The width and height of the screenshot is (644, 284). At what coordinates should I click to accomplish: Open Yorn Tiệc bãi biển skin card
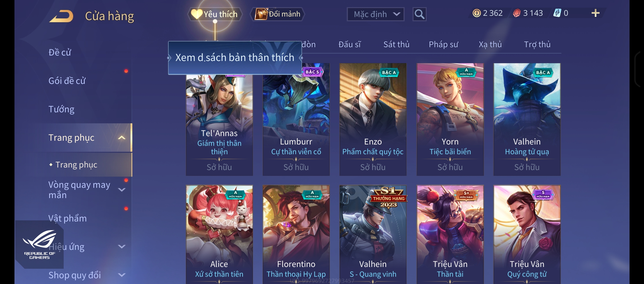(x=450, y=119)
